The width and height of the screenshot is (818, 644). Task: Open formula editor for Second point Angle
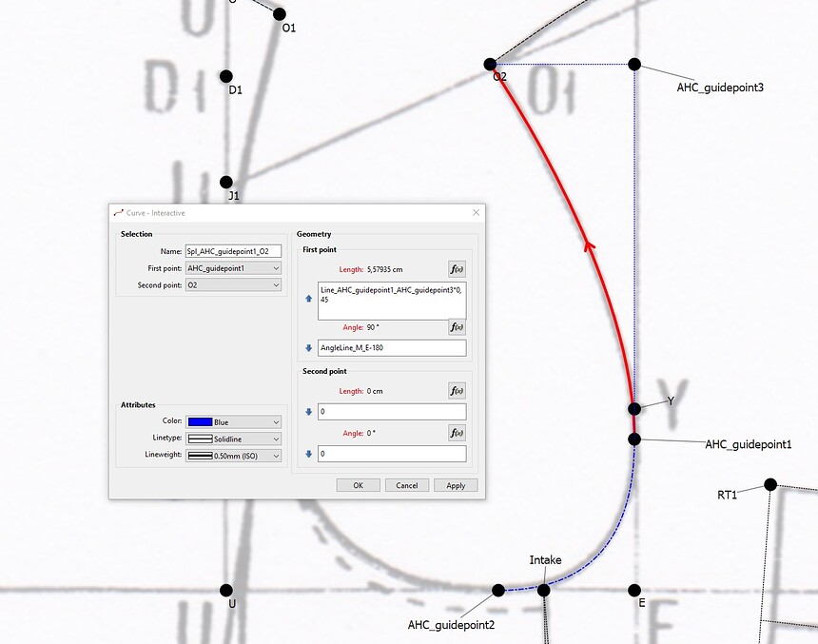[457, 433]
